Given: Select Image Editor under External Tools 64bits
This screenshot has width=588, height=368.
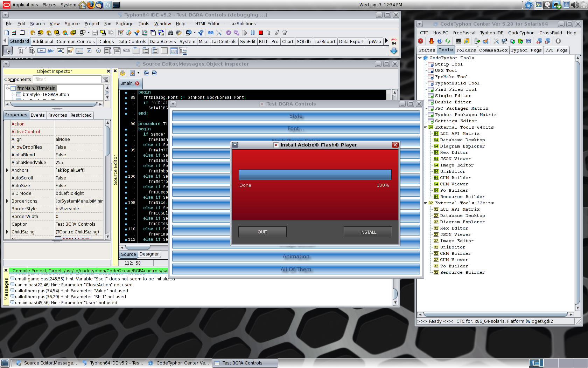Looking at the screenshot, I should click(457, 165).
